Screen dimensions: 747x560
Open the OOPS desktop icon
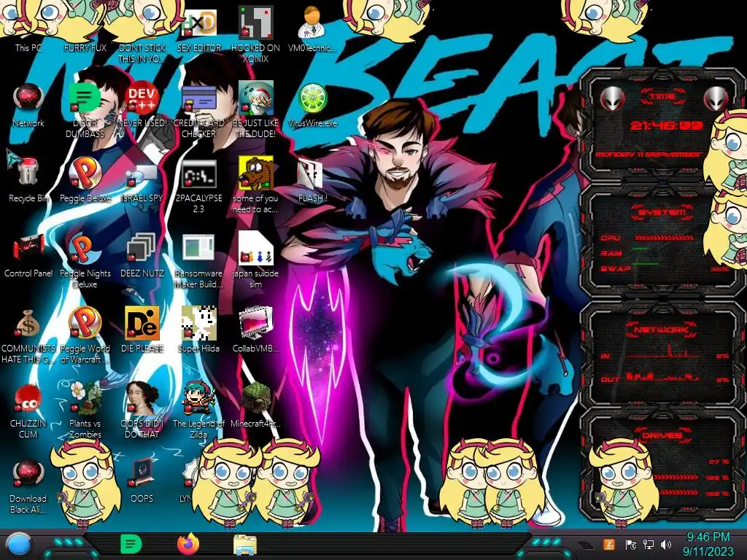click(142, 474)
